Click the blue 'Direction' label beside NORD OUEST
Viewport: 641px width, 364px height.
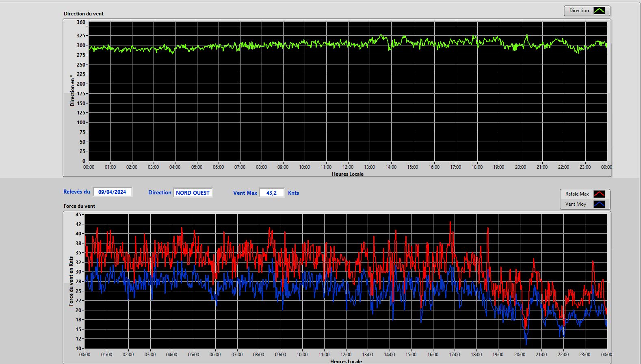(160, 193)
